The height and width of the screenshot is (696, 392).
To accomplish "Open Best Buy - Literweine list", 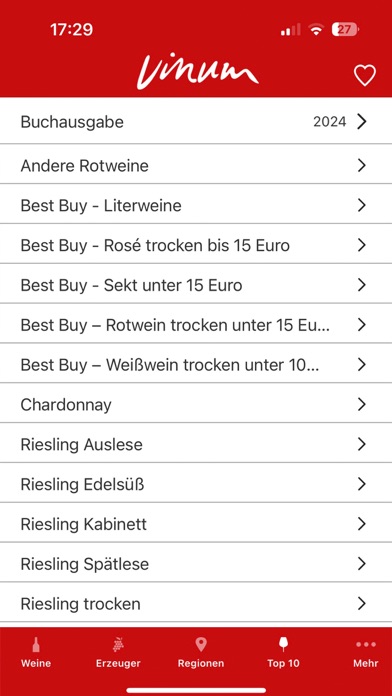I will 196,206.
